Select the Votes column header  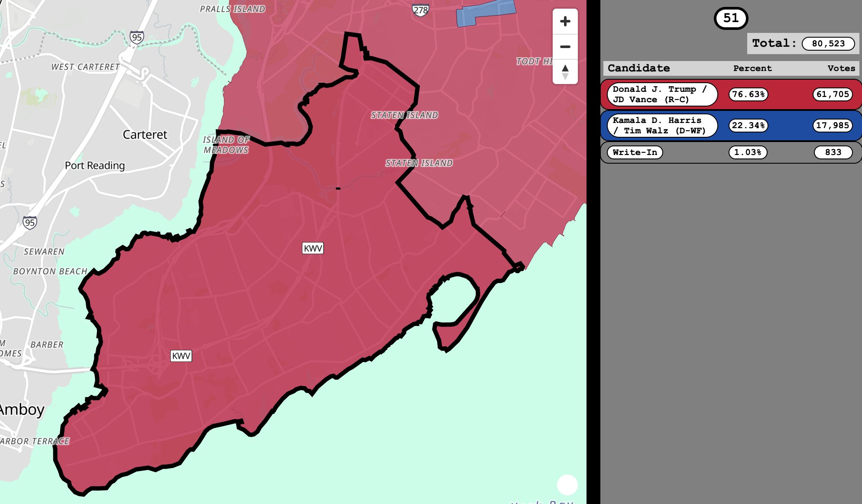point(841,68)
